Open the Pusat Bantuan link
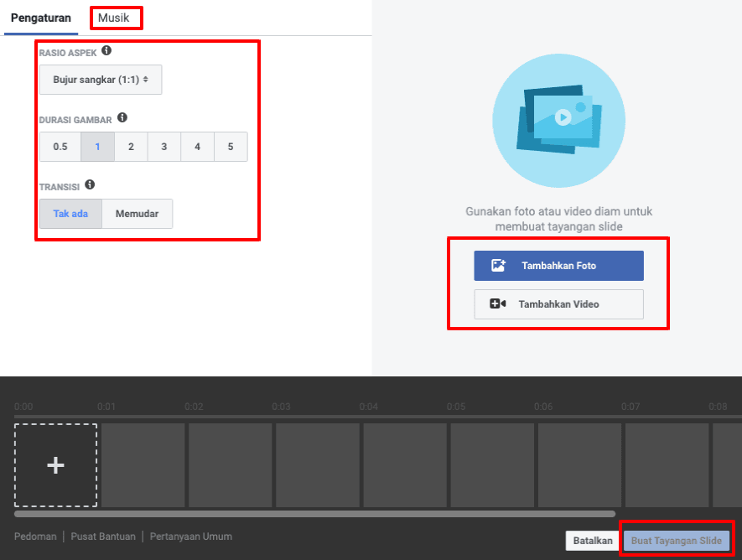Viewport: 742px width, 560px height. (x=103, y=537)
